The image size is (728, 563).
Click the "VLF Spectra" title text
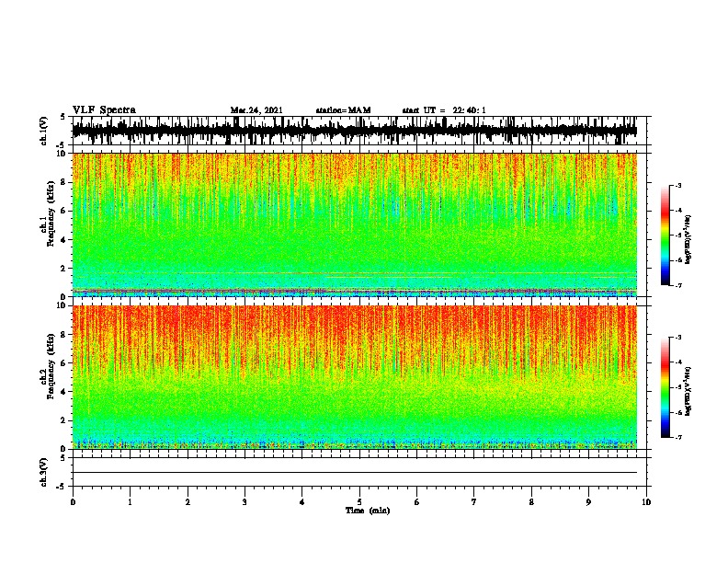click(104, 110)
